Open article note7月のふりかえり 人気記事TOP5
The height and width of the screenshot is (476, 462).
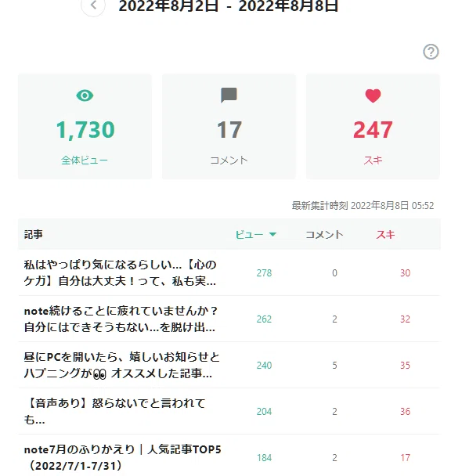coord(123,457)
